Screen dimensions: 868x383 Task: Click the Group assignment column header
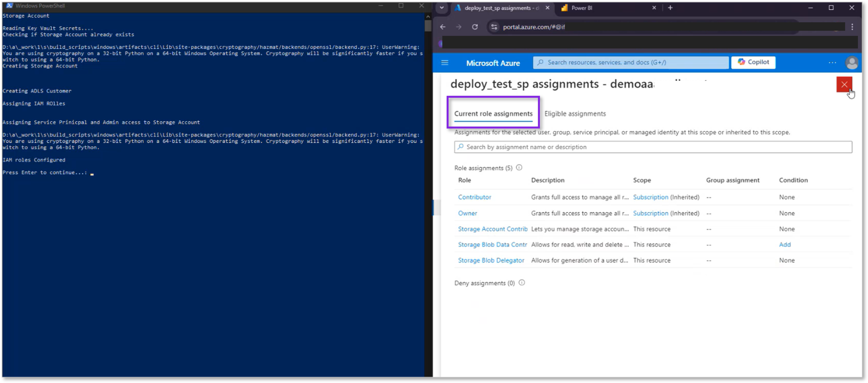click(x=732, y=180)
